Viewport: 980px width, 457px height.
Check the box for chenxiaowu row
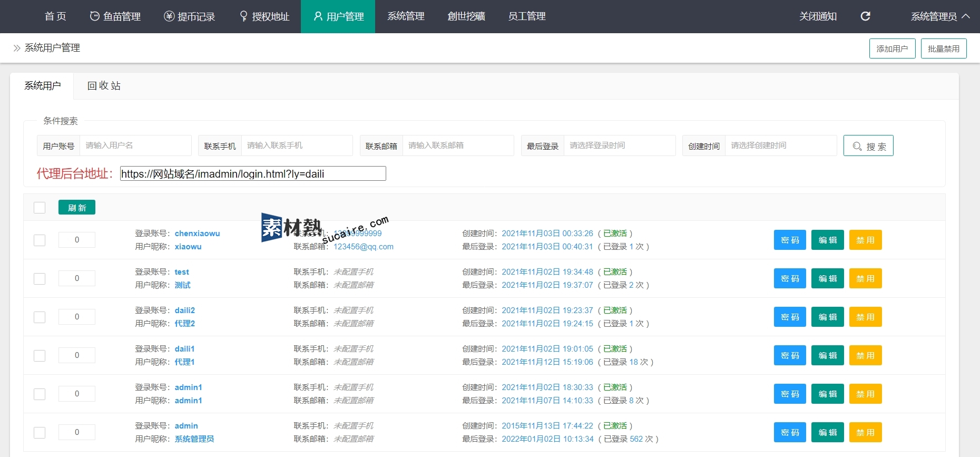click(x=40, y=240)
